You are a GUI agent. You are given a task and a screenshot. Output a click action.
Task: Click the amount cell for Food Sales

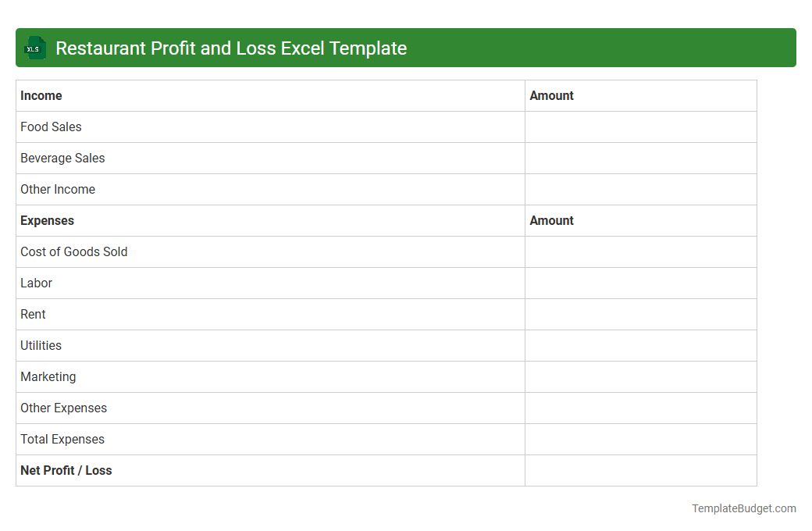(x=640, y=127)
